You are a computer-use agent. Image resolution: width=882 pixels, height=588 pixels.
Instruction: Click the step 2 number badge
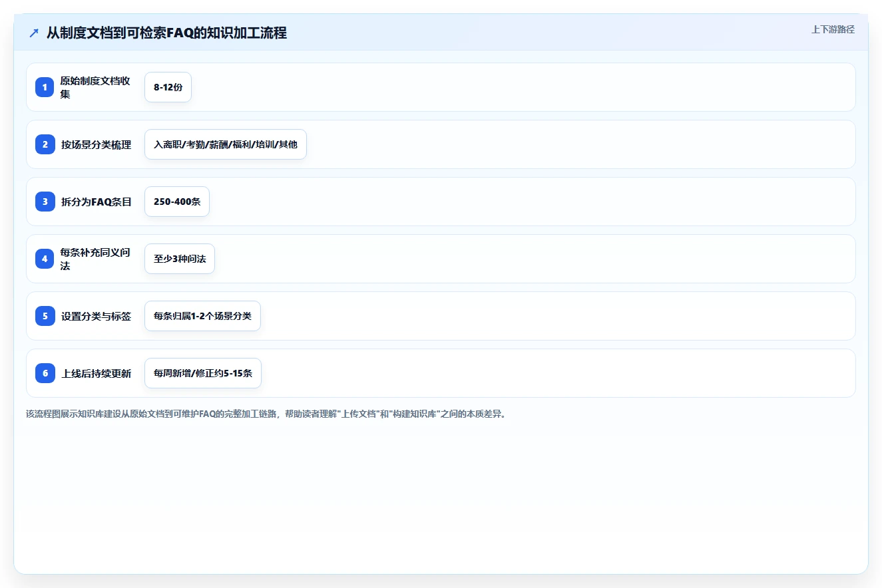[x=45, y=144]
